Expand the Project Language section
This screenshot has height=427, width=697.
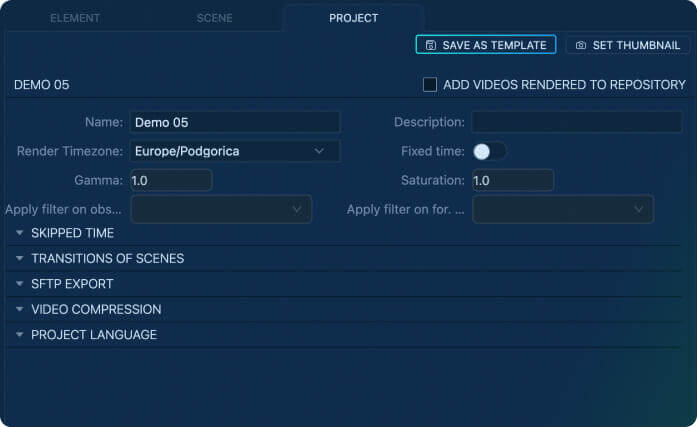[94, 335]
